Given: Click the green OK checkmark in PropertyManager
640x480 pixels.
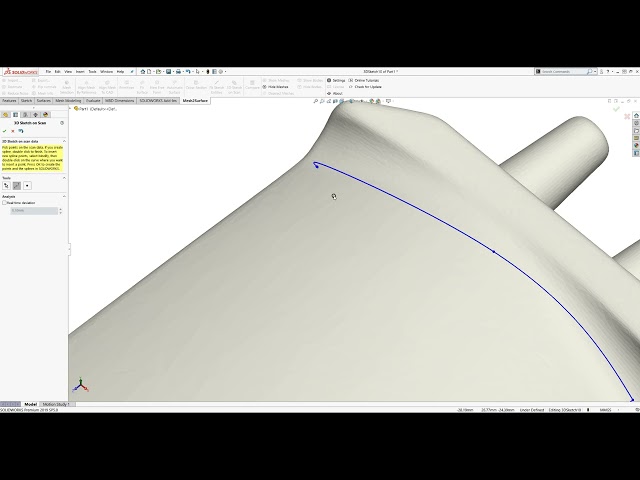Looking at the screenshot, I should coord(4,131).
